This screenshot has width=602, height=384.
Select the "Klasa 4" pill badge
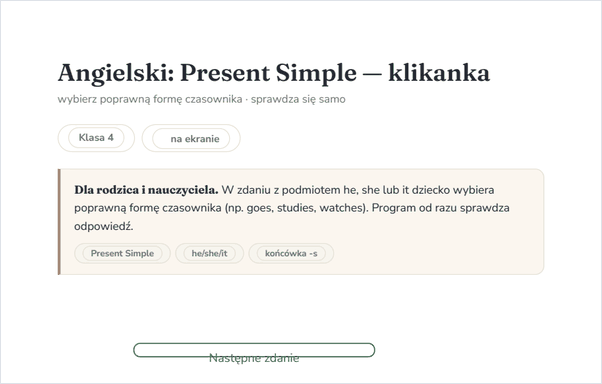[96, 138]
